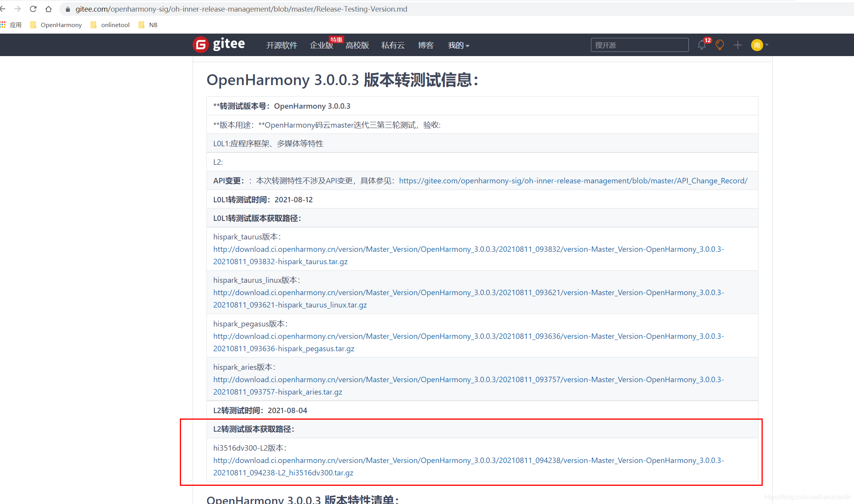Focus the 搜开源 search field
This screenshot has height=504, width=854.
[640, 45]
